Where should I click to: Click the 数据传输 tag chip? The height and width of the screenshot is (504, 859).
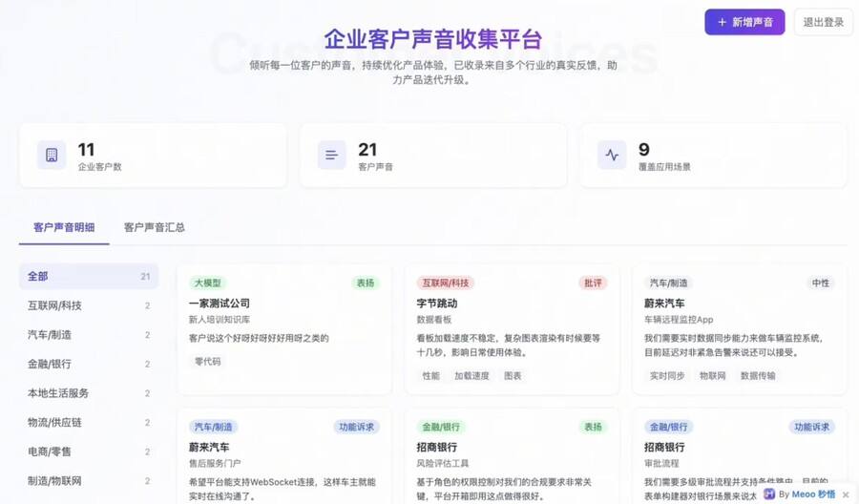(x=758, y=376)
